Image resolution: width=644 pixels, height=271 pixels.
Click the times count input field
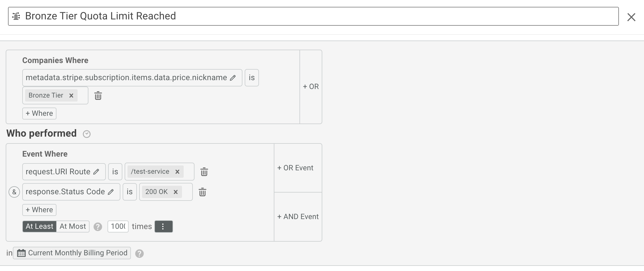pos(118,226)
